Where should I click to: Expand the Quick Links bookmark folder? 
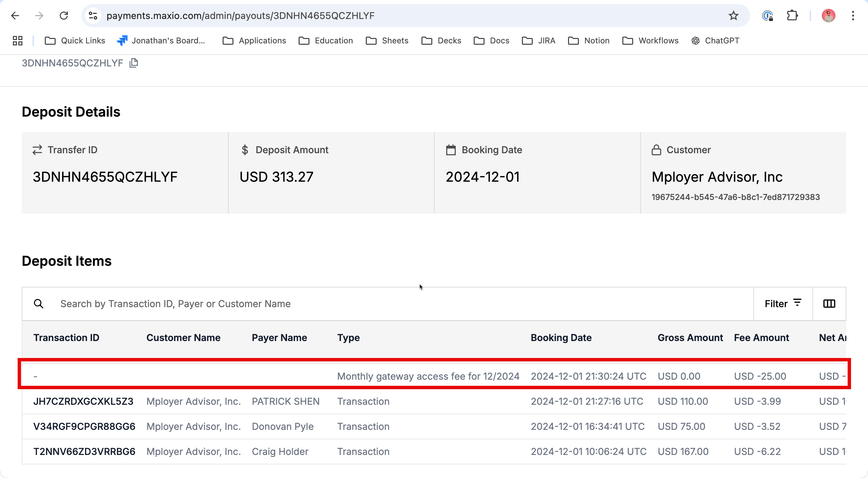click(x=75, y=41)
